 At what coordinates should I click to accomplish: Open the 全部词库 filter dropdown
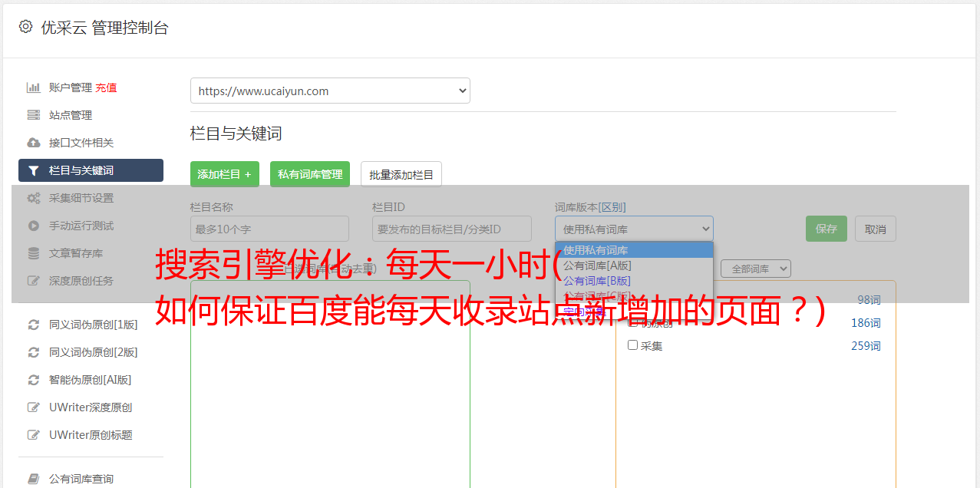756,269
